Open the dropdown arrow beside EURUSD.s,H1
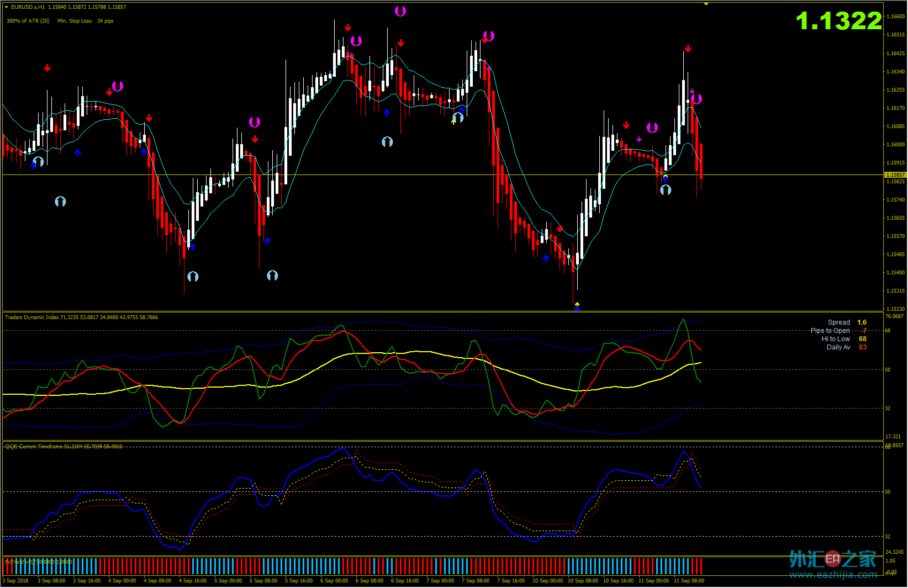The image size is (908, 588). pyautogui.click(x=7, y=7)
